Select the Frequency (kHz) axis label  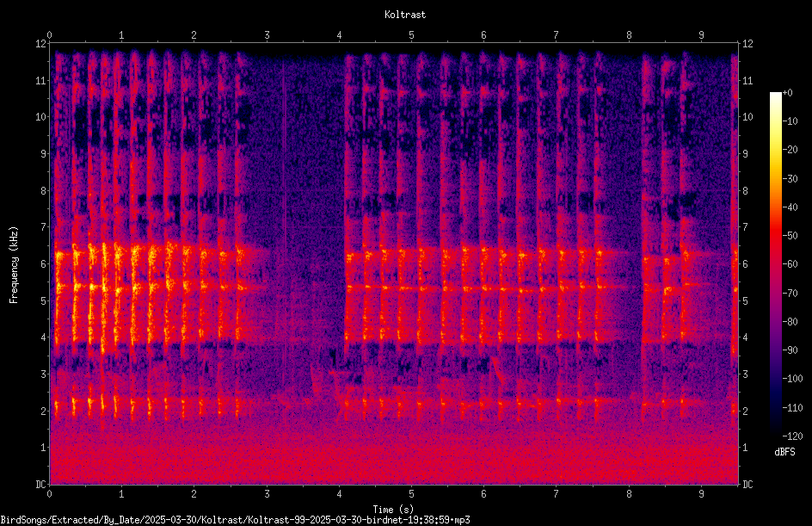(x=14, y=265)
